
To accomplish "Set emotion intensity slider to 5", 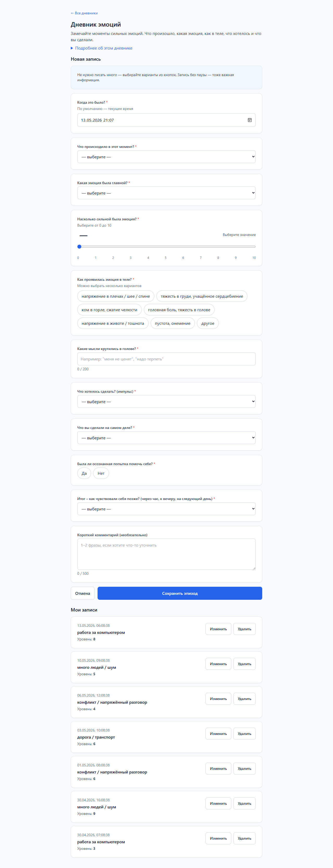I will click(x=166, y=247).
